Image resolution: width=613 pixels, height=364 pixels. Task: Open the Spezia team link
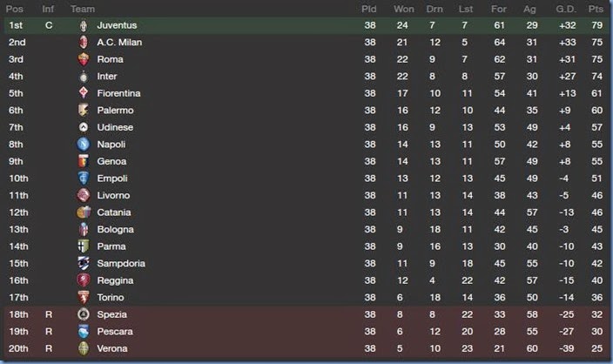(x=112, y=314)
